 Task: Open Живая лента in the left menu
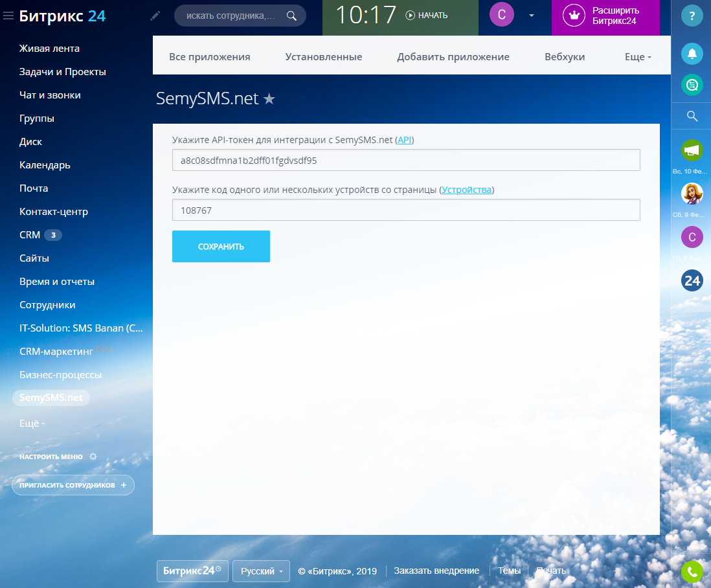[49, 49]
